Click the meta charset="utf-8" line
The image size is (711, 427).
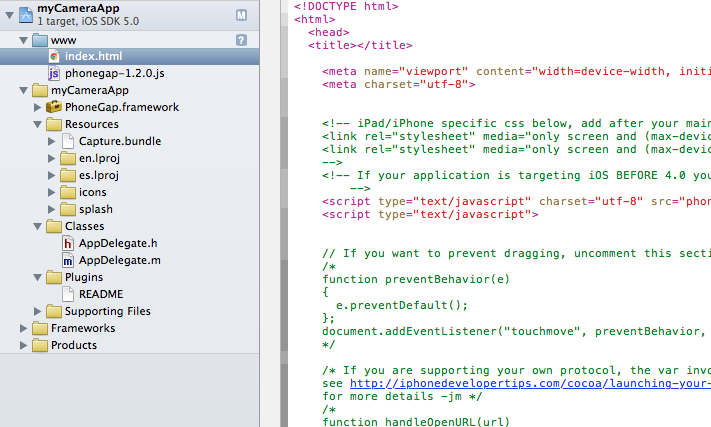tap(399, 85)
